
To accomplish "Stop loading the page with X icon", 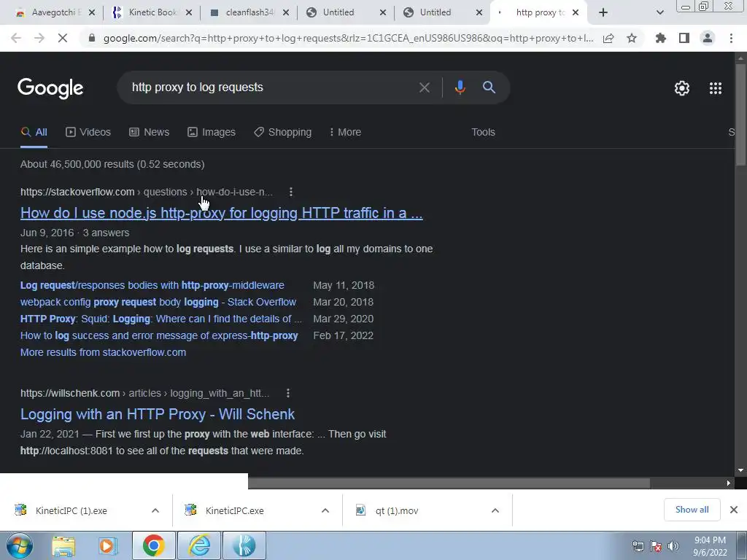I will (x=63, y=38).
